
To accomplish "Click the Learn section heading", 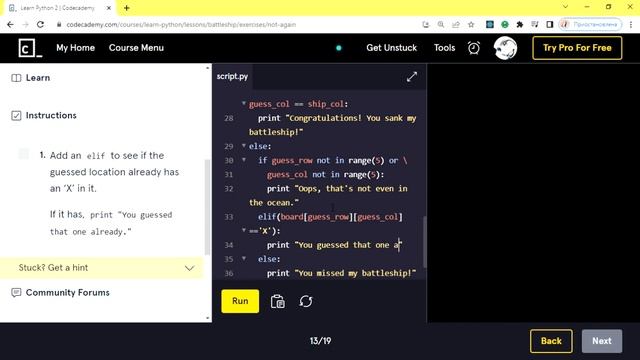I will click(x=38, y=78).
